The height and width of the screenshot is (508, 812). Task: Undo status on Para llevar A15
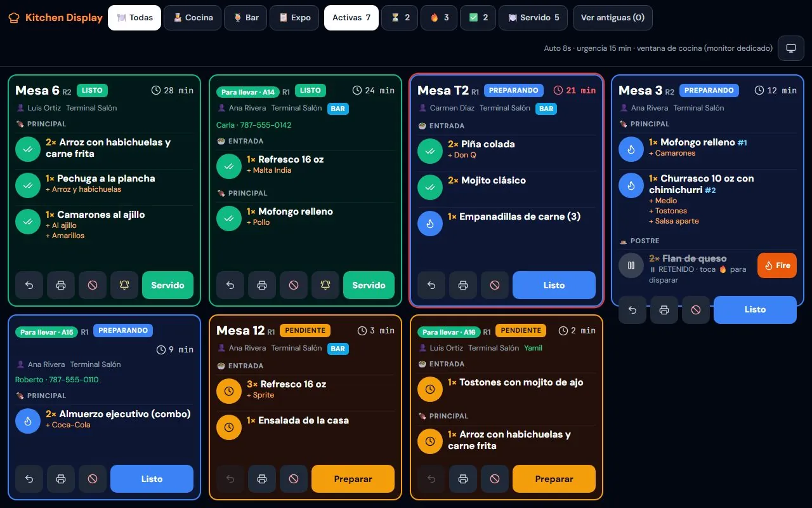click(x=29, y=479)
